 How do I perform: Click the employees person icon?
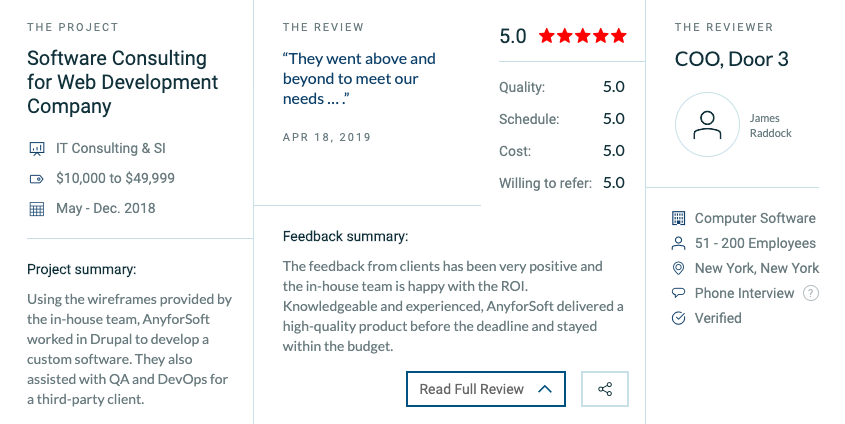tap(678, 244)
